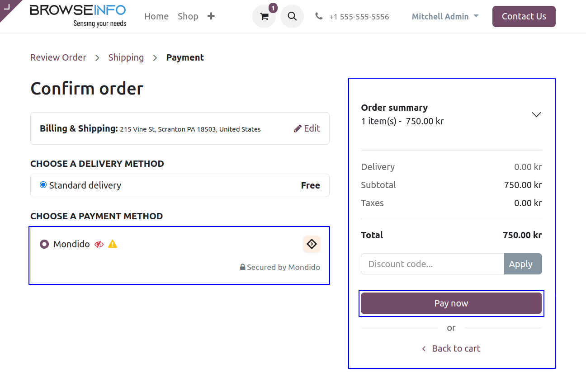586x392 pixels.
Task: Open the Home menu item
Action: coord(156,16)
